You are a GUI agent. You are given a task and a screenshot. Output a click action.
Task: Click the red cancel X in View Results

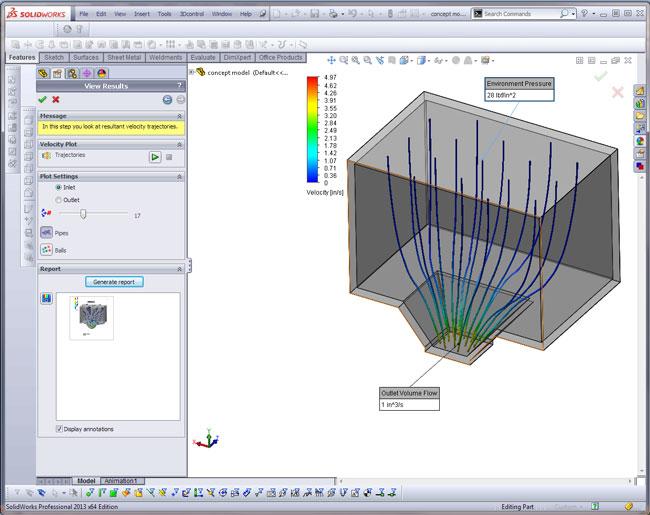coord(56,99)
